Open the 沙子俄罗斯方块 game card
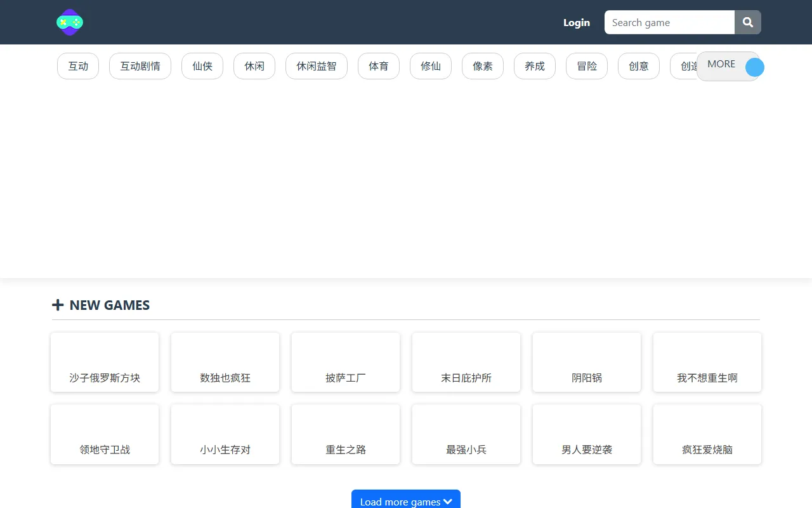This screenshot has width=812, height=508. (x=105, y=363)
